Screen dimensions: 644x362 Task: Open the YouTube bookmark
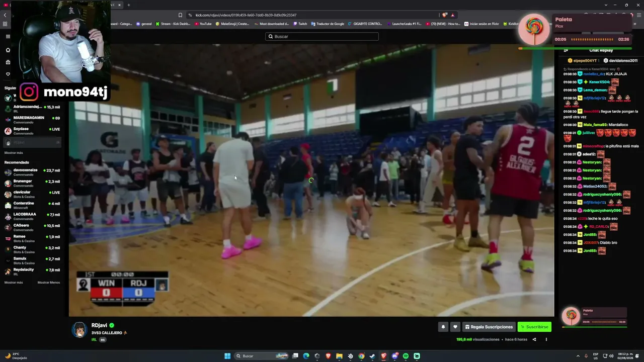tap(203, 24)
